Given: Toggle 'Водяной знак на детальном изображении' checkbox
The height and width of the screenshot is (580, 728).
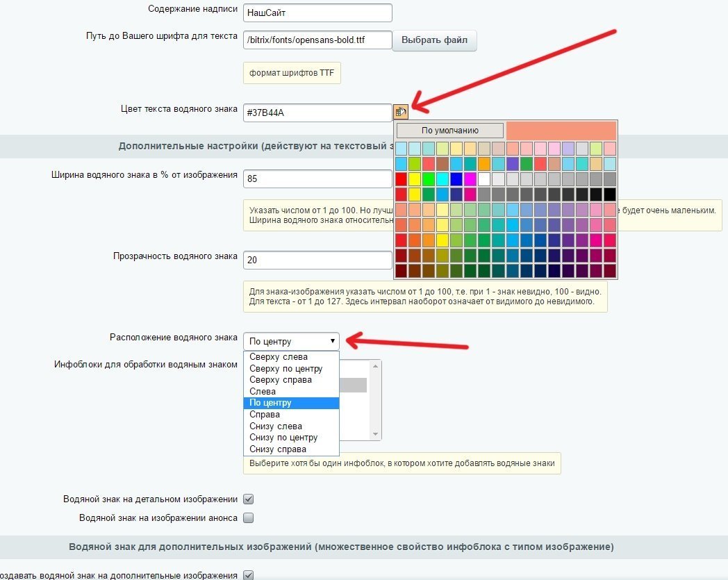Looking at the screenshot, I should 249,499.
